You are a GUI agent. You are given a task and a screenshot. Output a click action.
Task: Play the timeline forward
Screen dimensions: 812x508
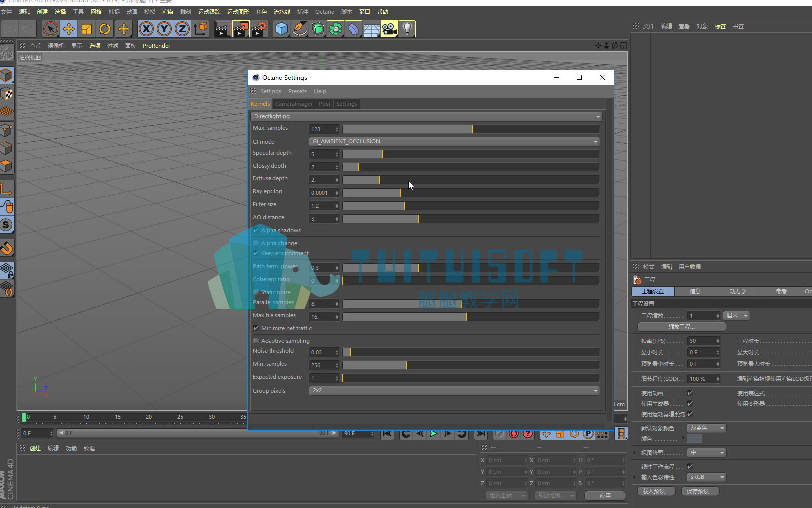[433, 434]
